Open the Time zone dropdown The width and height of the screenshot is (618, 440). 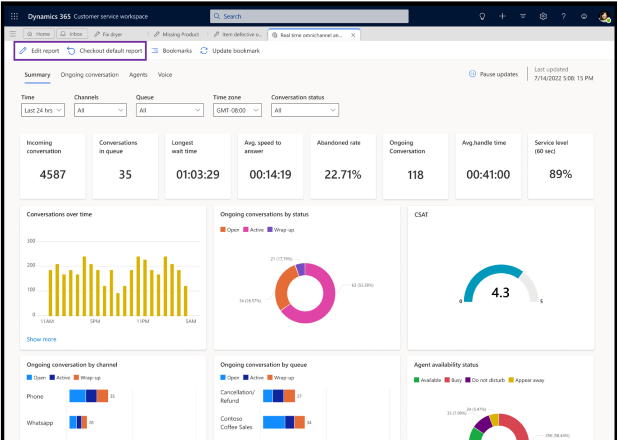pos(236,110)
